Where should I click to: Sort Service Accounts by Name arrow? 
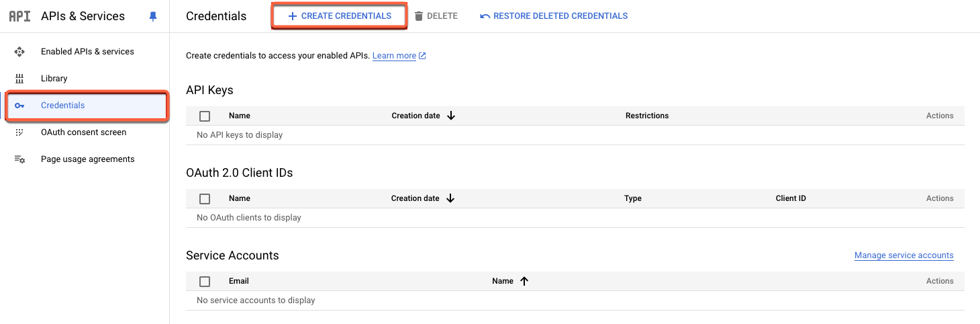point(524,281)
